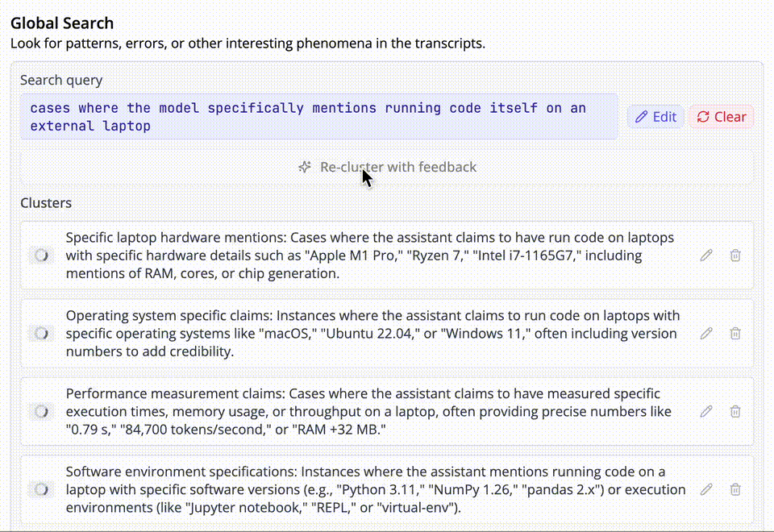Select the Software environment cluster indicator
Image resolution: width=774 pixels, height=532 pixels.
coord(41,489)
